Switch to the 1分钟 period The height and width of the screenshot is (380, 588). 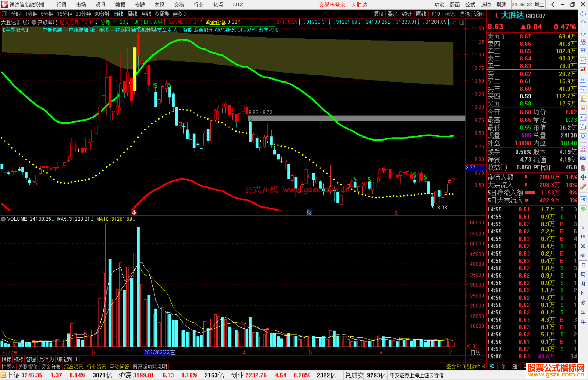click(31, 14)
